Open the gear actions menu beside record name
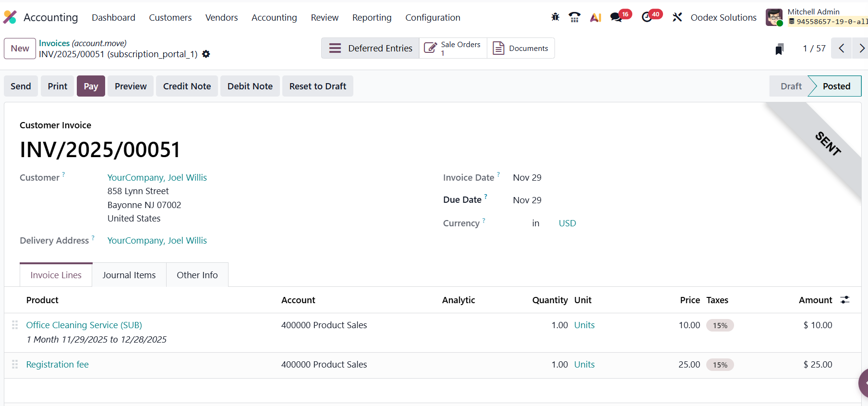The image size is (868, 406). (x=206, y=54)
